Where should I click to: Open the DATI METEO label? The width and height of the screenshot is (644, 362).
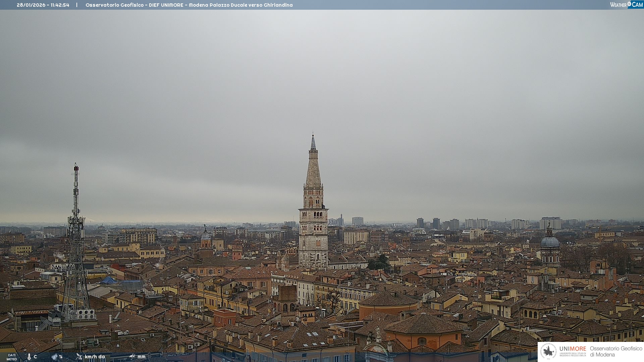pyautogui.click(x=12, y=357)
